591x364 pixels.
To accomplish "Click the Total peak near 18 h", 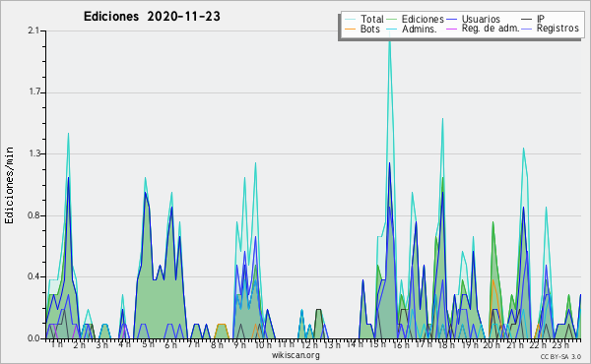I will pyautogui.click(x=442, y=120).
